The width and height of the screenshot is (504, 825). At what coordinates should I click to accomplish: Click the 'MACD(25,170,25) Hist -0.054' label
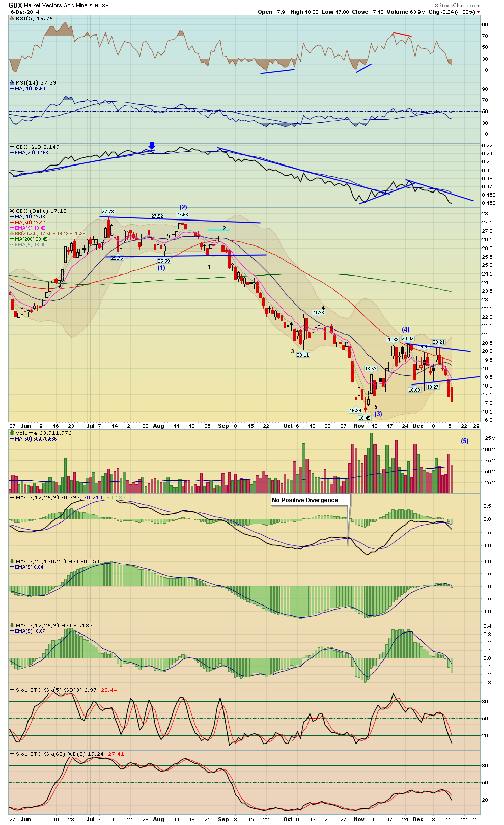pyautogui.click(x=58, y=561)
